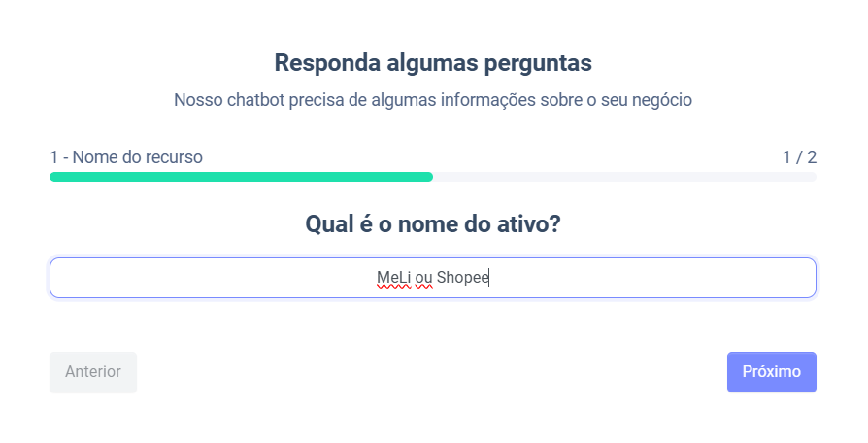Viewport: 868px width, 443px height.
Task: Click the "1 / 2" step counter
Action: point(799,156)
